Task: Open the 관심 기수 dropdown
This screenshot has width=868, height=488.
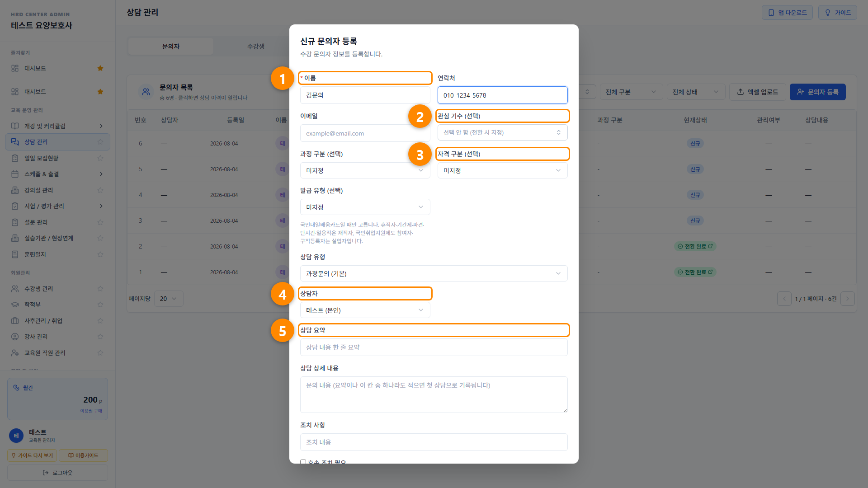Action: coord(502,132)
